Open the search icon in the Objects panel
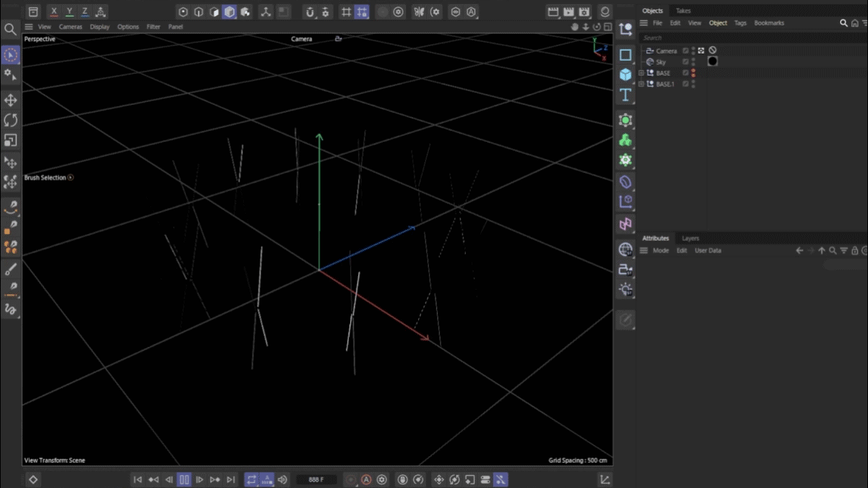Viewport: 868px width, 488px height. pos(844,22)
